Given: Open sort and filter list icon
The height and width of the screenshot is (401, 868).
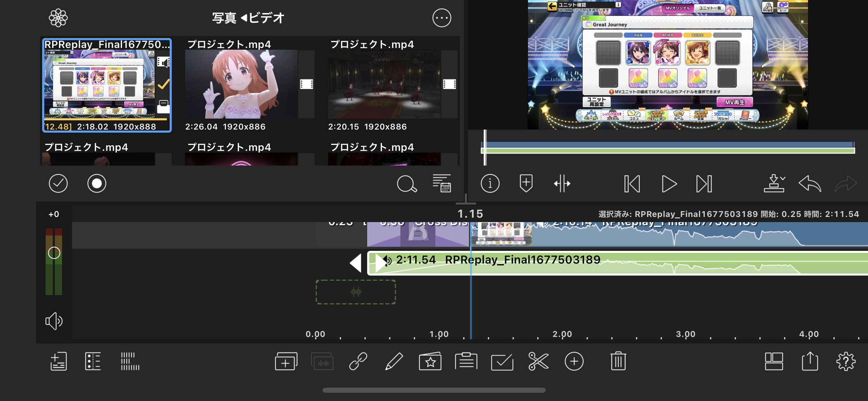Looking at the screenshot, I should [x=442, y=183].
